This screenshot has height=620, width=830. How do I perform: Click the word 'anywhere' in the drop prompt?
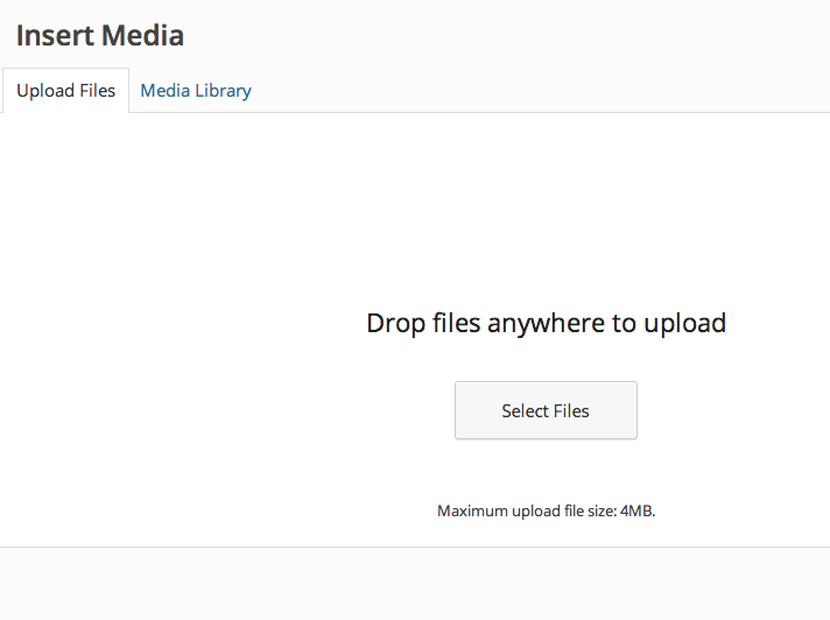click(546, 324)
